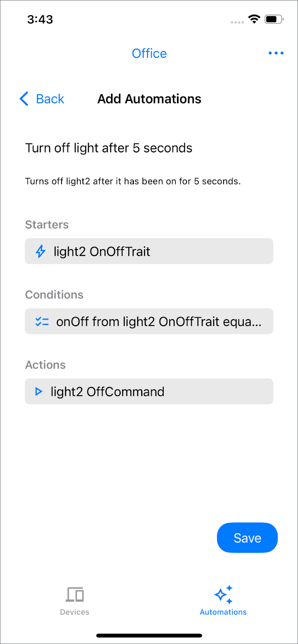The image size is (298, 644).
Task: Switch to the Devices tab label
Action: tap(75, 612)
